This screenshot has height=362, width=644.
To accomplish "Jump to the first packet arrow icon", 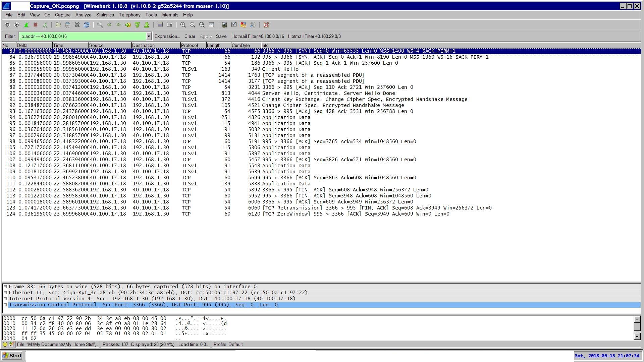I will (137, 25).
